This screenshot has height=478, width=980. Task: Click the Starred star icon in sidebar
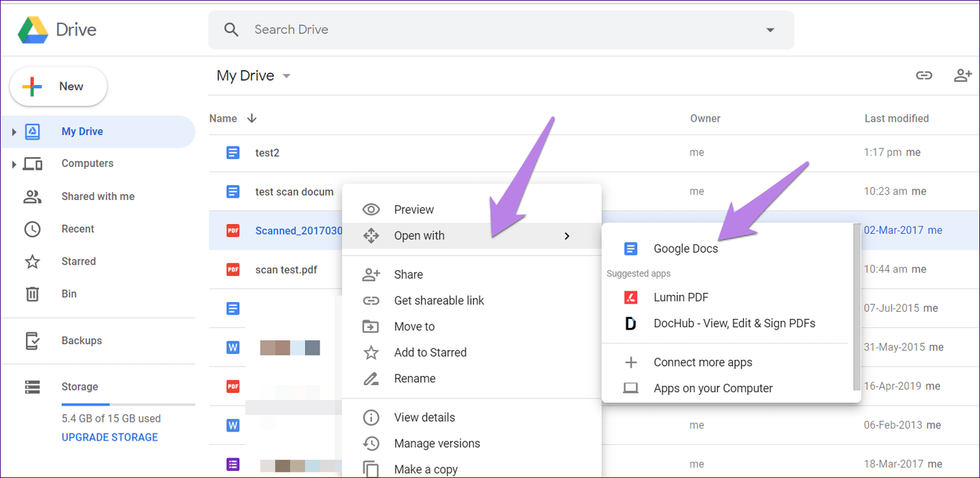(32, 261)
